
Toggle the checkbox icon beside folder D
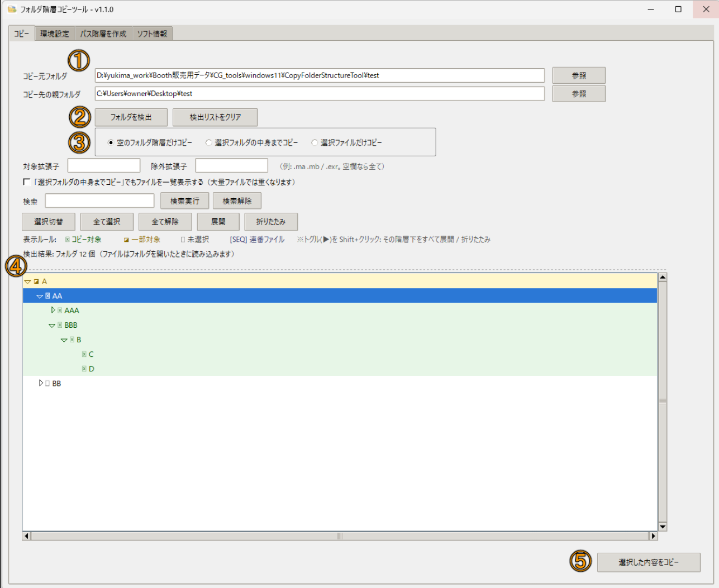84,369
